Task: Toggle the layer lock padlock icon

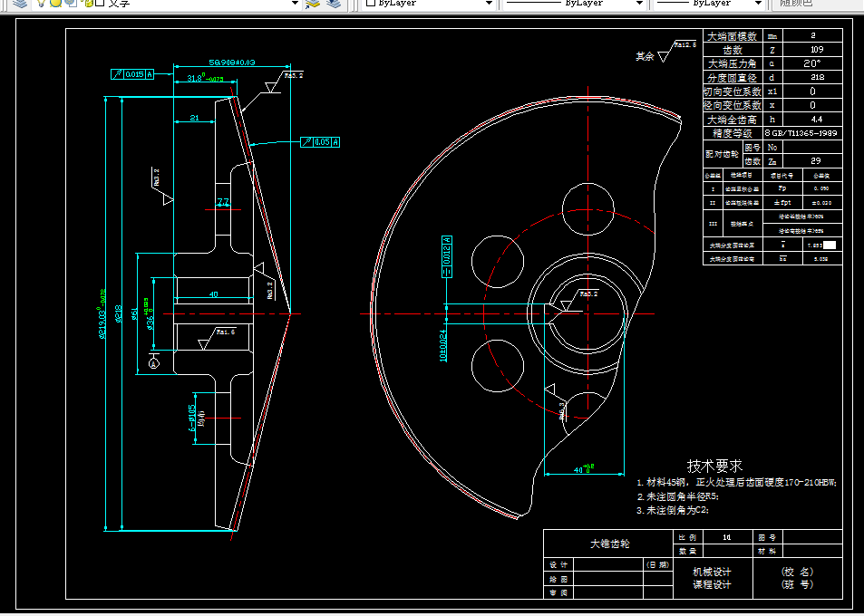Action: [x=88, y=3]
